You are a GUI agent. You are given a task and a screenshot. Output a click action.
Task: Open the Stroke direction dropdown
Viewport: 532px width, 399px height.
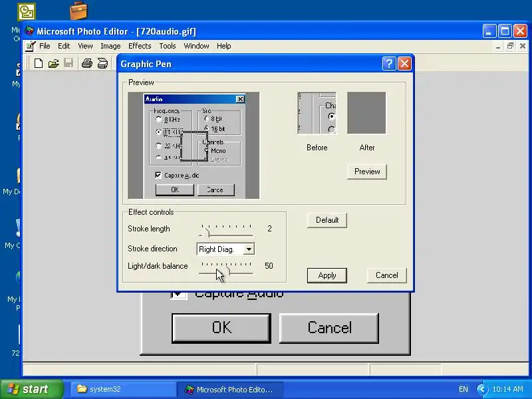[x=249, y=249]
